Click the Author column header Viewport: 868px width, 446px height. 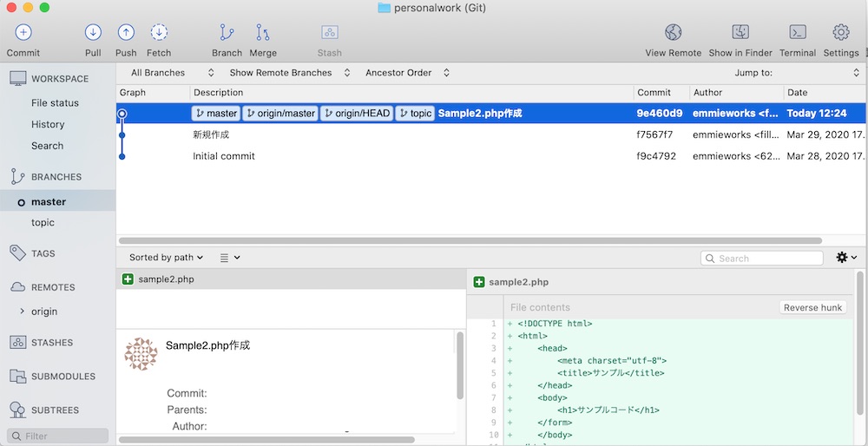coord(737,92)
